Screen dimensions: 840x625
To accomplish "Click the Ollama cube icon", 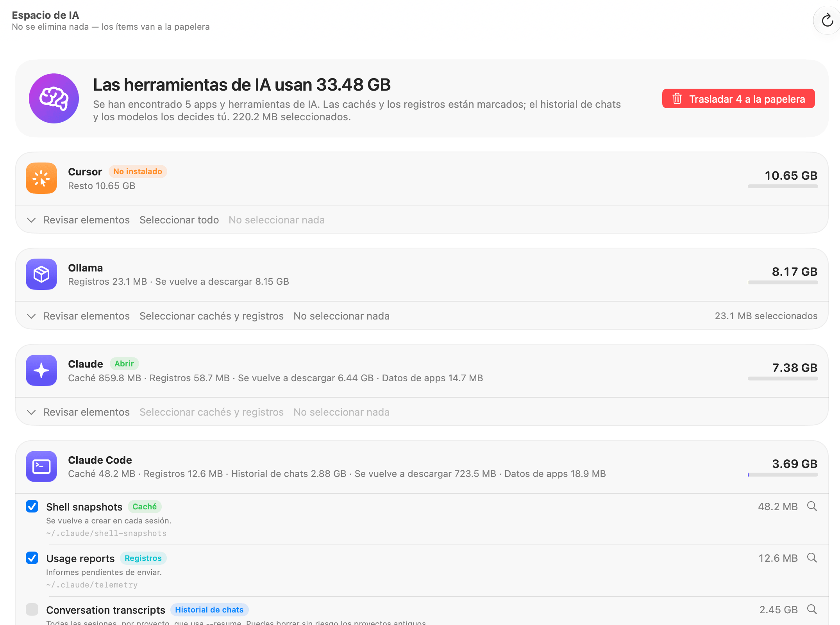I will pos(41,274).
